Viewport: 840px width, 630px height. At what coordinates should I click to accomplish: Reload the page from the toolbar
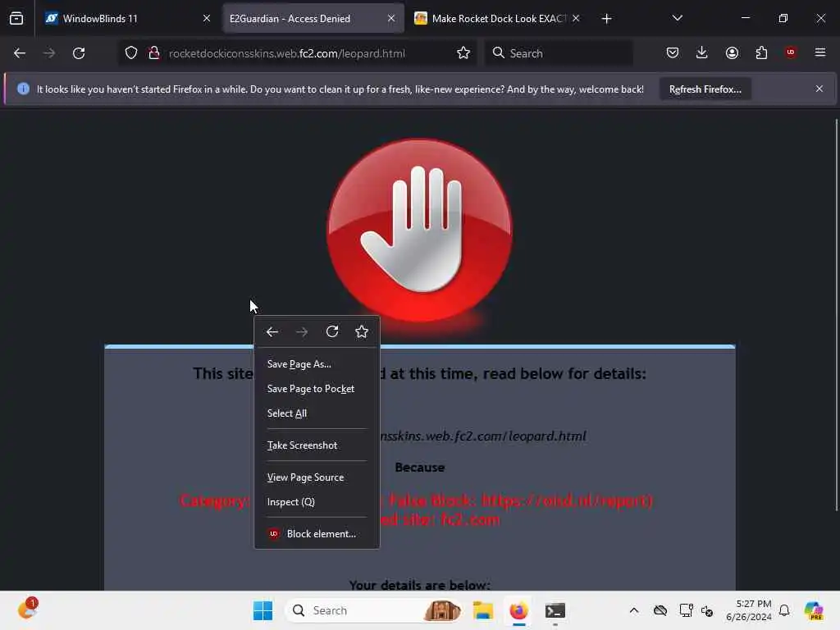pos(79,53)
